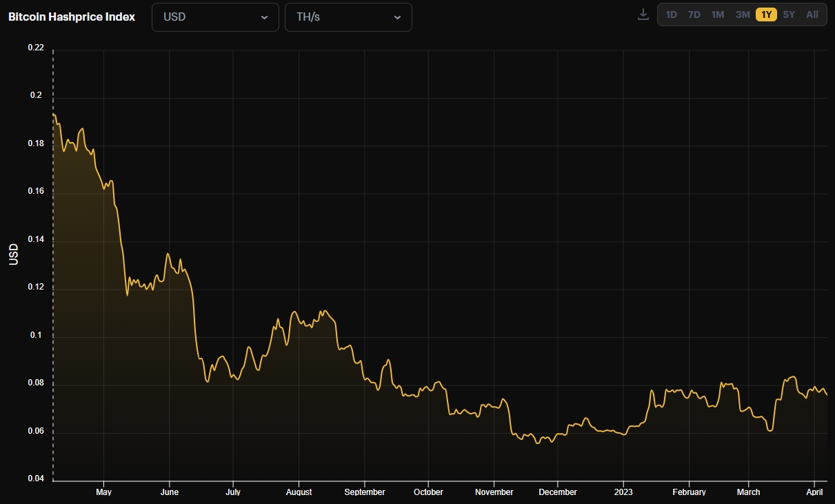Click the 0.22 value on the y-axis
This screenshot has width=835, height=504.
(36, 48)
